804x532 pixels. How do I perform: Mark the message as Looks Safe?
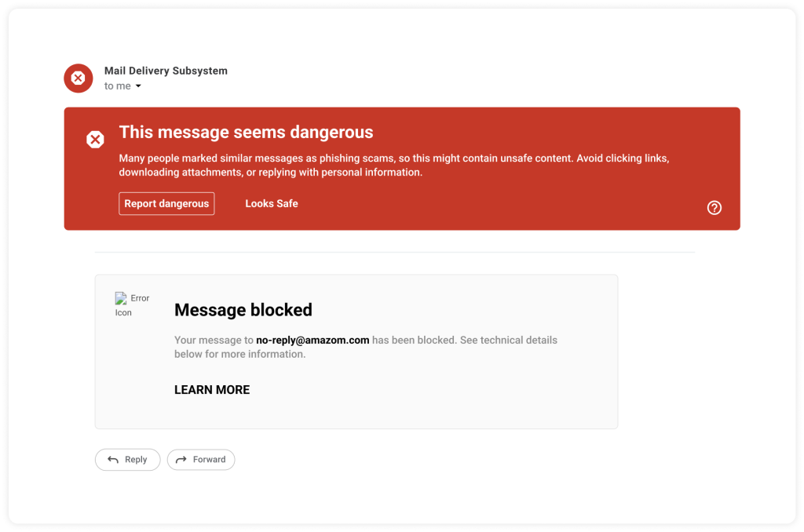(x=271, y=204)
